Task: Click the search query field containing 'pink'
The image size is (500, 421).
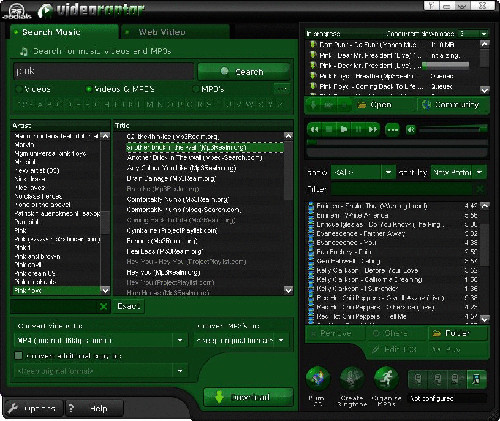Action: click(103, 71)
